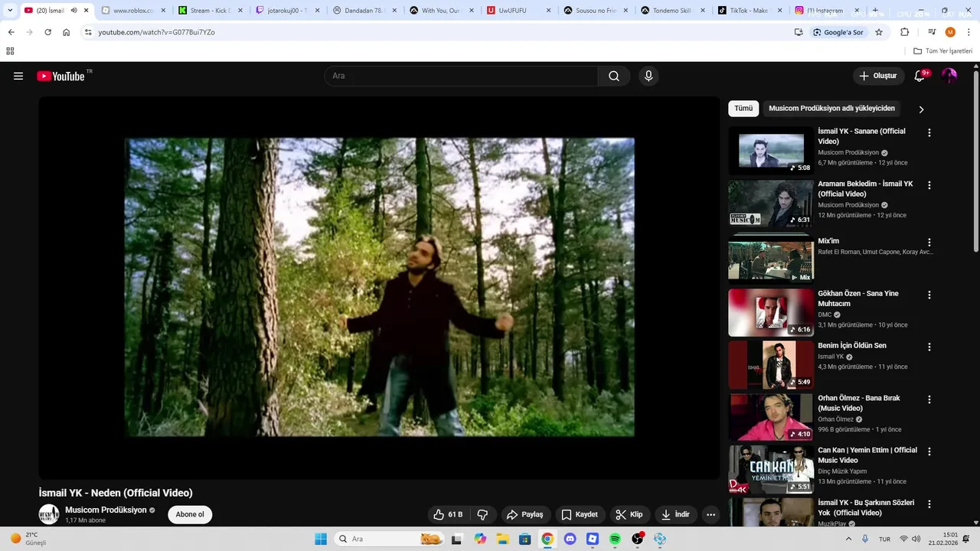Image resolution: width=980 pixels, height=551 pixels.
Task: Open Musicom Prodüksiyon channel link
Action: [x=106, y=510]
